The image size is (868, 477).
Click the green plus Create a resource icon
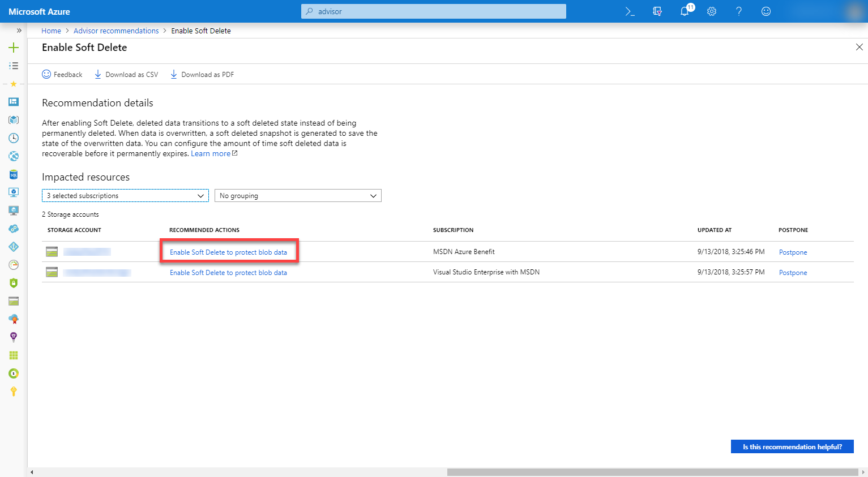coord(14,48)
